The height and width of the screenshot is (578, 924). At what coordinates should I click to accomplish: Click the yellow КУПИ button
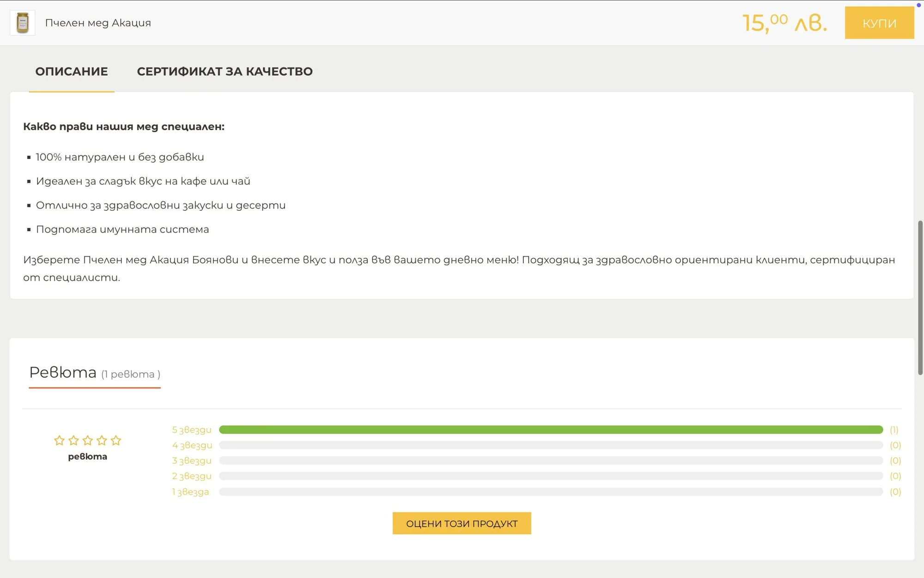click(x=879, y=23)
